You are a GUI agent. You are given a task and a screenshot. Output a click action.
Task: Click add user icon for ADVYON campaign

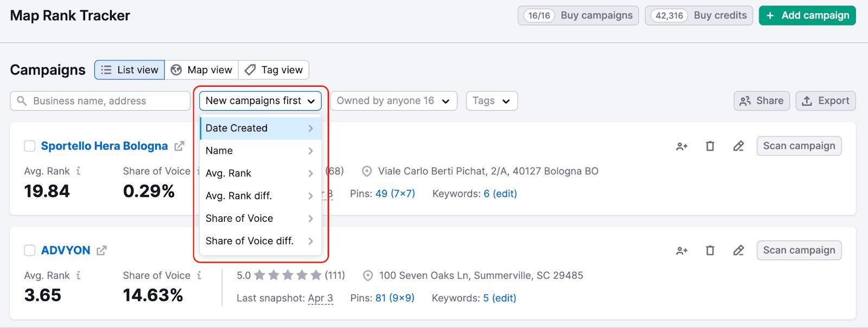point(681,250)
